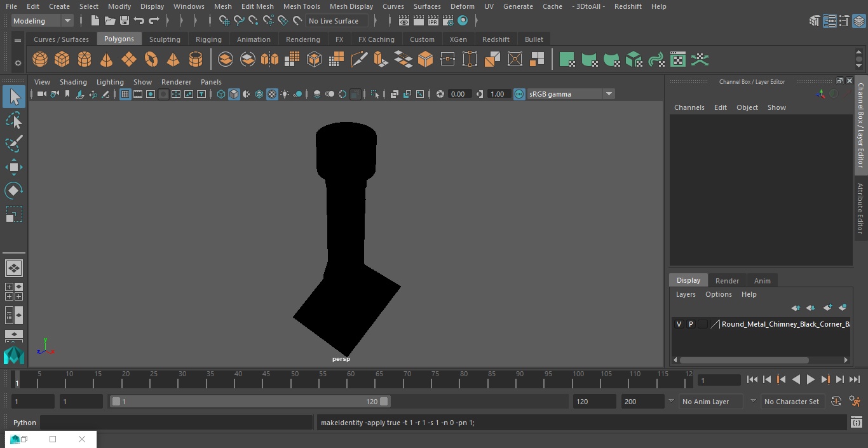Click the Undo arrow icon
The image size is (868, 448).
click(x=139, y=21)
